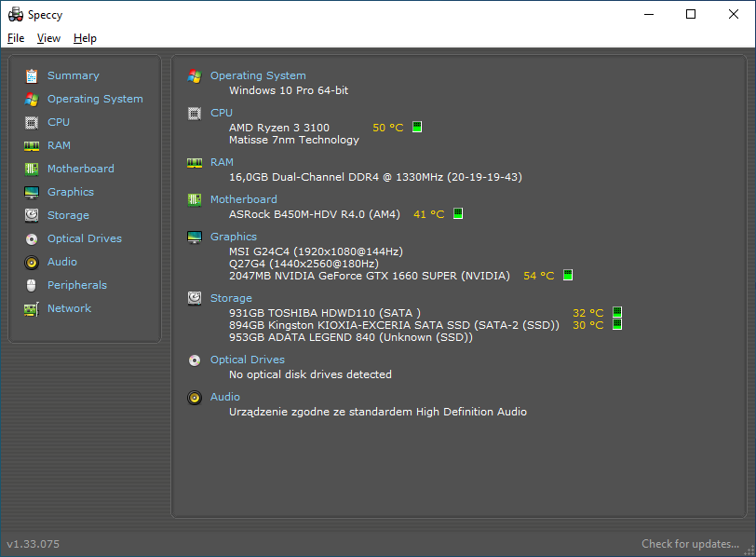The width and height of the screenshot is (756, 557).
Task: Click the Optical Drives disc icon in sidebar
Action: pyautogui.click(x=32, y=238)
